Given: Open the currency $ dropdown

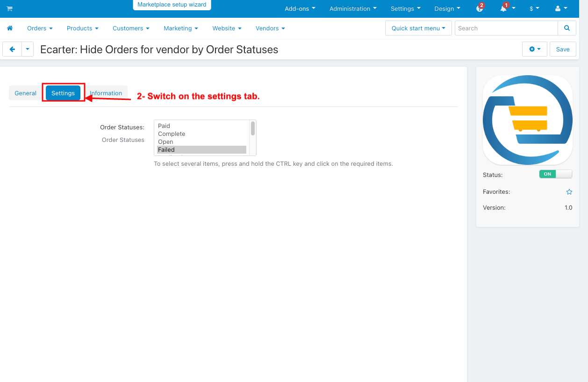Looking at the screenshot, I should [534, 8].
